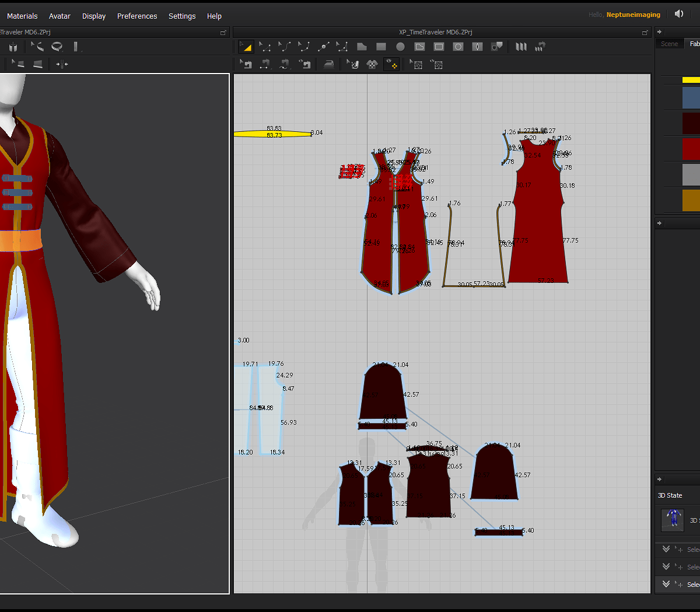
Task: Toggle the speaker sound icon
Action: pos(679,14)
